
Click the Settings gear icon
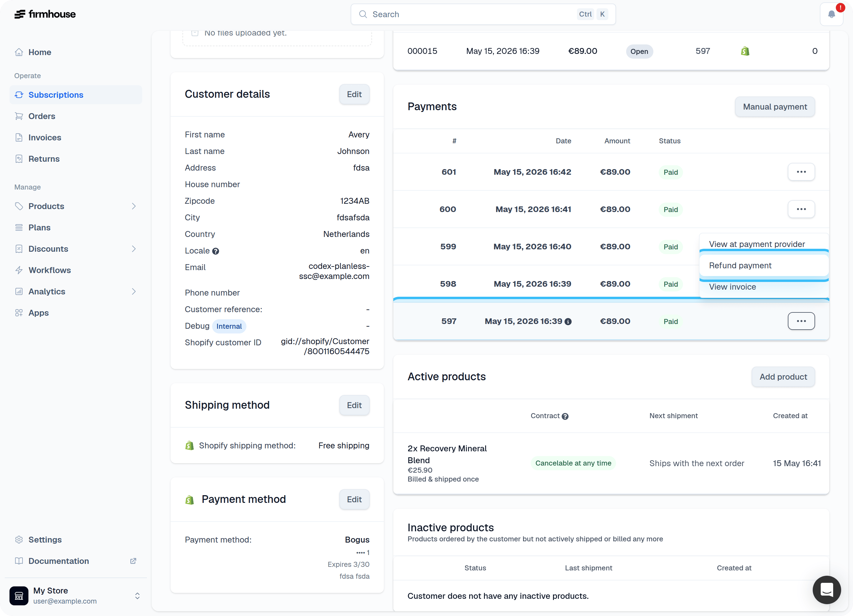(x=19, y=540)
